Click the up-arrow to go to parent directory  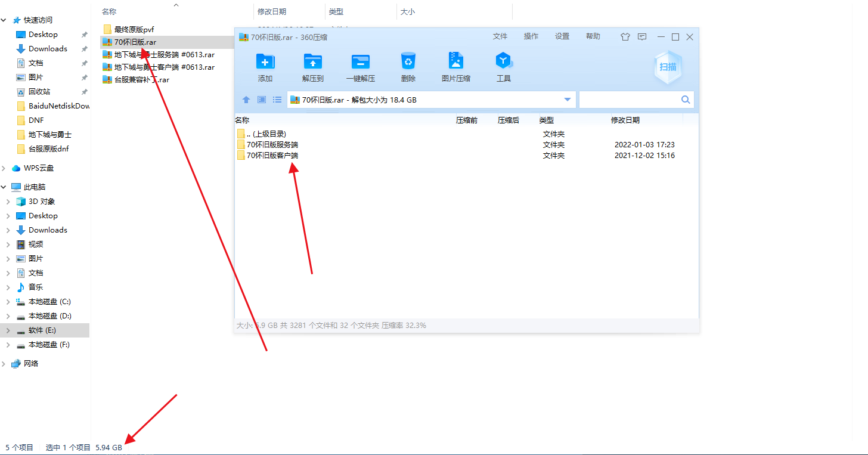point(246,100)
